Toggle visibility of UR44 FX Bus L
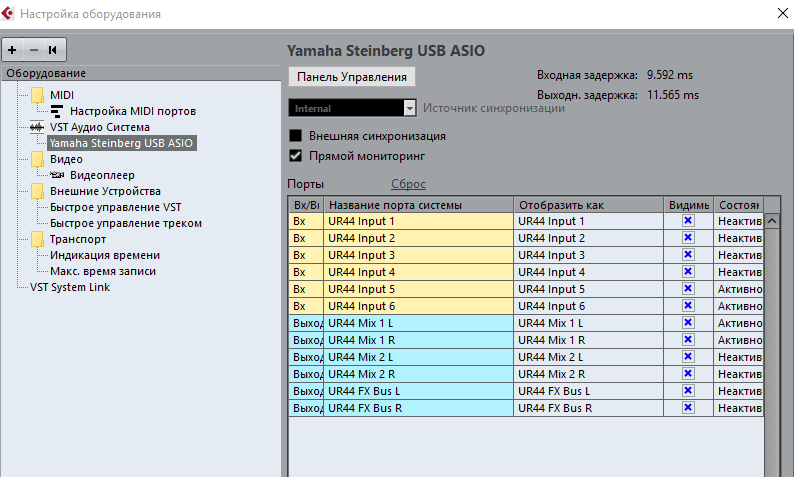This screenshot has height=477, width=794. click(688, 391)
